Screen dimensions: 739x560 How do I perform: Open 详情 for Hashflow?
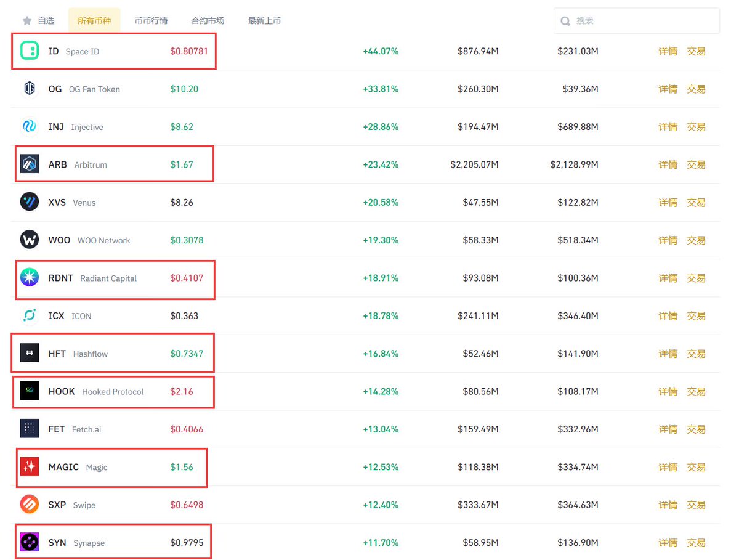668,354
